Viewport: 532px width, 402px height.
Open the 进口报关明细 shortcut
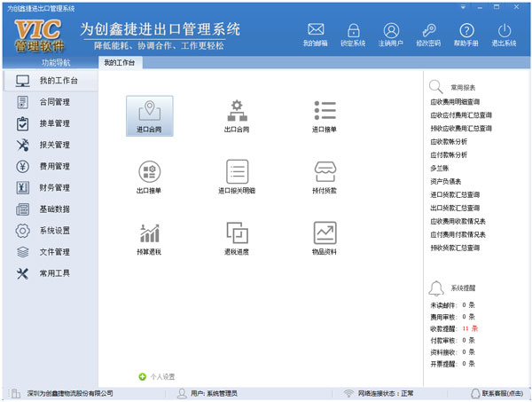click(x=237, y=177)
